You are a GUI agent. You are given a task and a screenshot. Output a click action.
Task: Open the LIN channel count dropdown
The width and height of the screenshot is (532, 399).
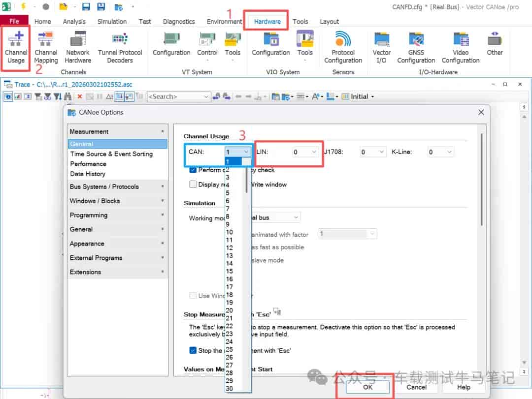click(305, 152)
